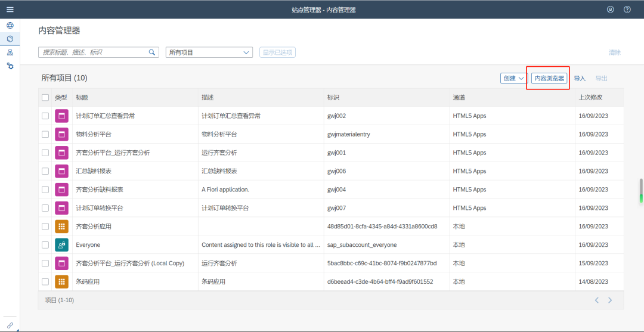Check the box for 计划订单汇总查看异常
The width and height of the screenshot is (644, 332).
45,116
